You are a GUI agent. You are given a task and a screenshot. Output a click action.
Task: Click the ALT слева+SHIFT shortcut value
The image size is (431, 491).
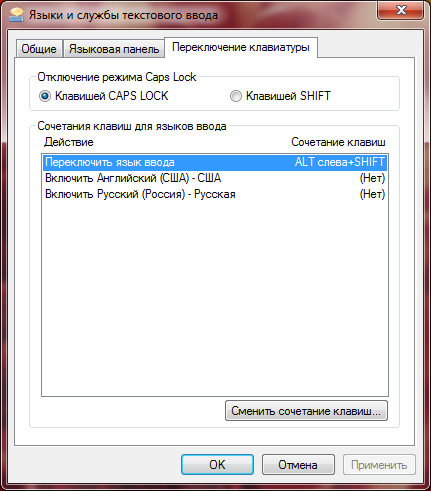(x=340, y=162)
